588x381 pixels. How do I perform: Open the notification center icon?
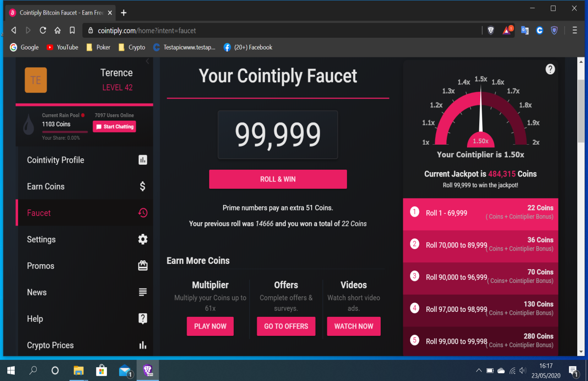click(x=574, y=370)
